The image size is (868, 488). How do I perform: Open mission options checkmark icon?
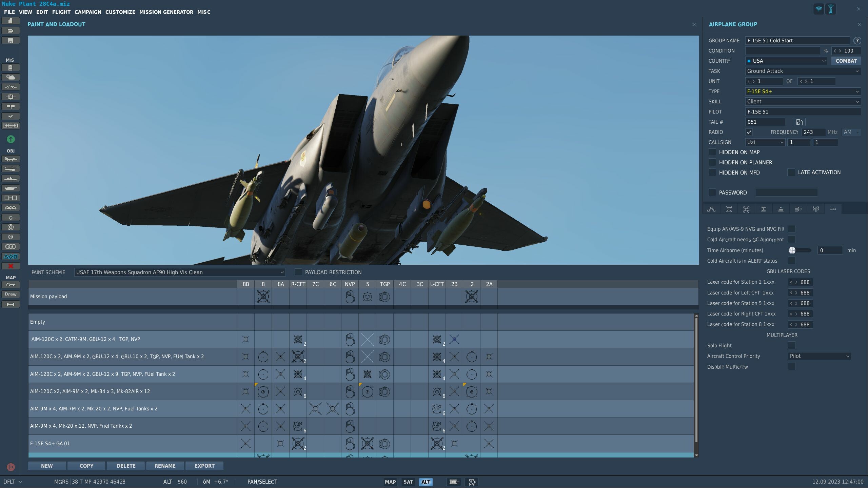[11, 116]
